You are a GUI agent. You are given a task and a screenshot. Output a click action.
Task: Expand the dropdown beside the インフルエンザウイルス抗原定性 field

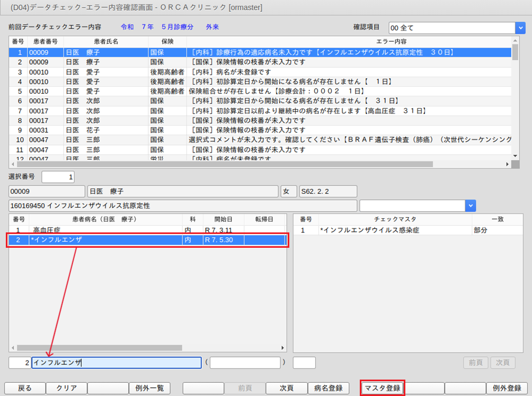coord(470,205)
